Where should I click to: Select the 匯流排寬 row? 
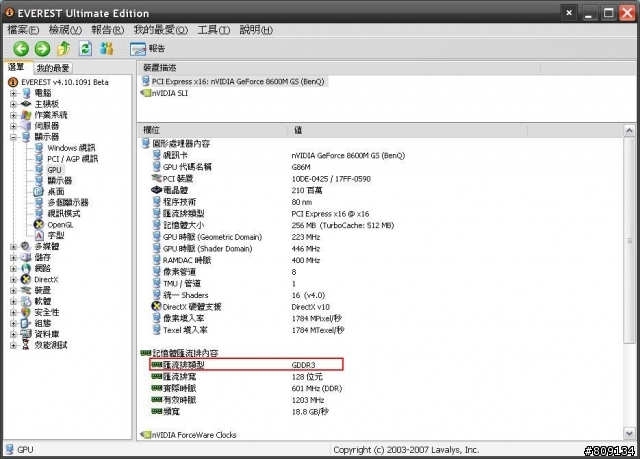coord(237,377)
